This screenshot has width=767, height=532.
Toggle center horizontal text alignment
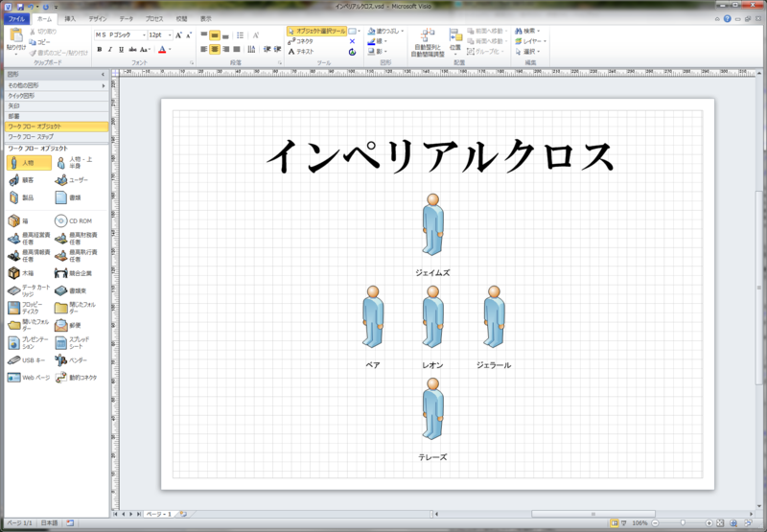[x=214, y=50]
